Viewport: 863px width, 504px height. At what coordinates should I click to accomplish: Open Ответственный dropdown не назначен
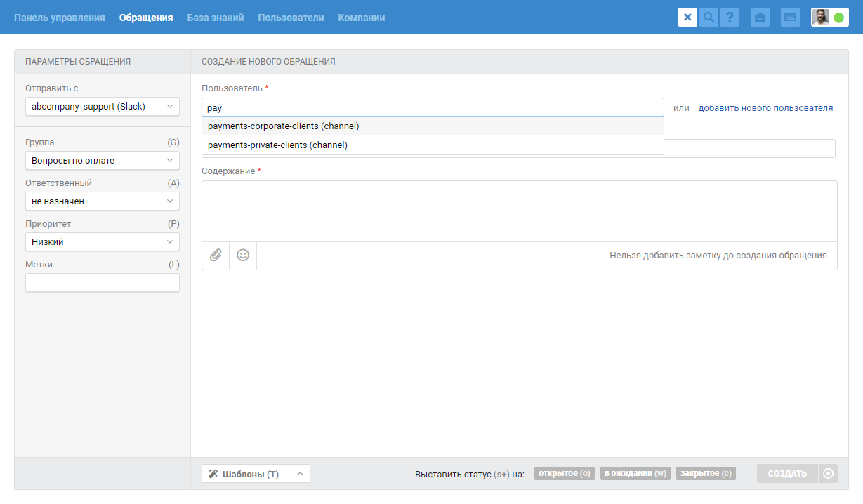pyautogui.click(x=102, y=201)
